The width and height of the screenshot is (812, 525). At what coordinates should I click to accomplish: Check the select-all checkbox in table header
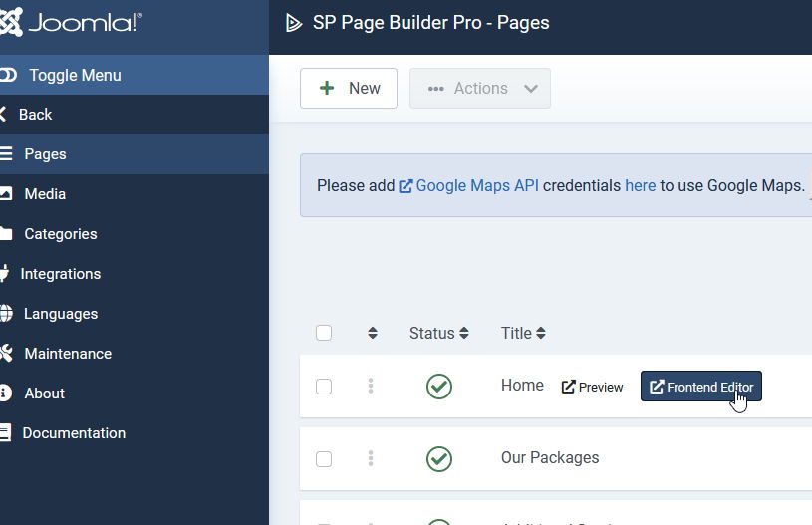coord(324,334)
